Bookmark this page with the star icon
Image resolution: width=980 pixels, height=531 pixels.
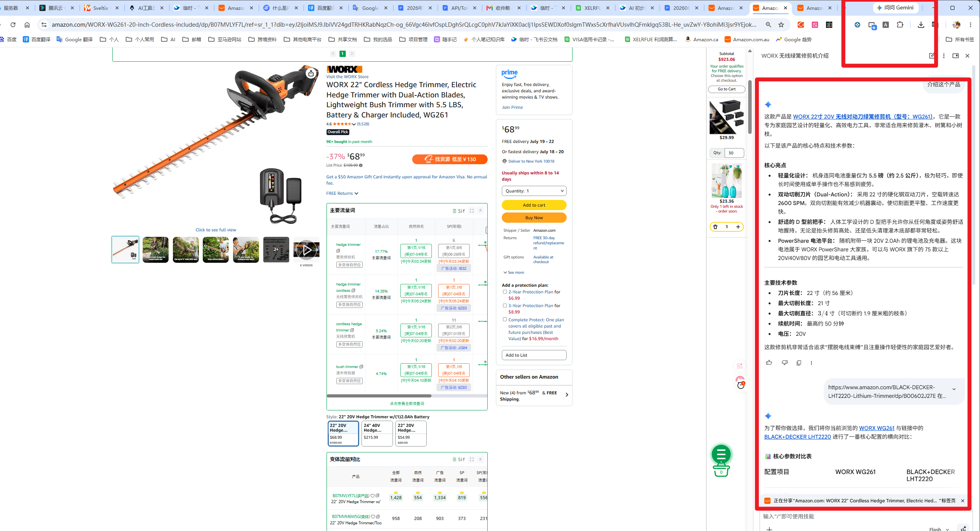coord(781,25)
